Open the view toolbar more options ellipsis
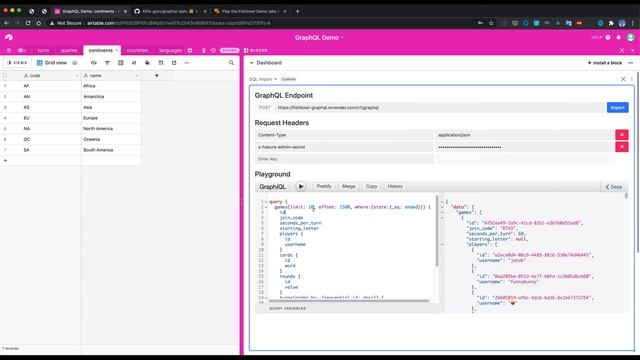Viewport: 640px width, 360px height. point(187,63)
